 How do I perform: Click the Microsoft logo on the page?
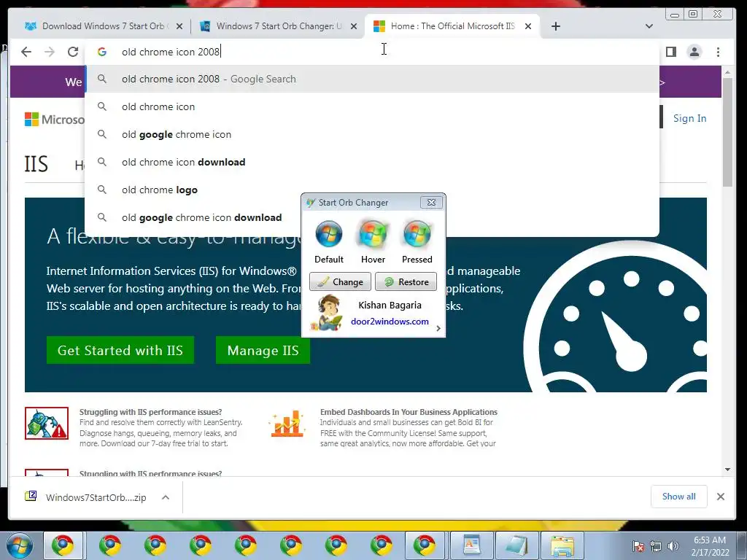click(x=54, y=119)
